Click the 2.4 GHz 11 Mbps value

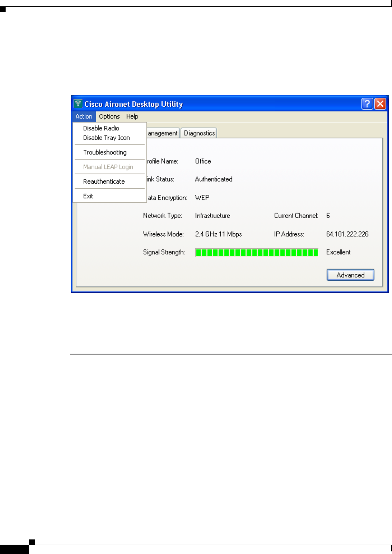click(219, 234)
